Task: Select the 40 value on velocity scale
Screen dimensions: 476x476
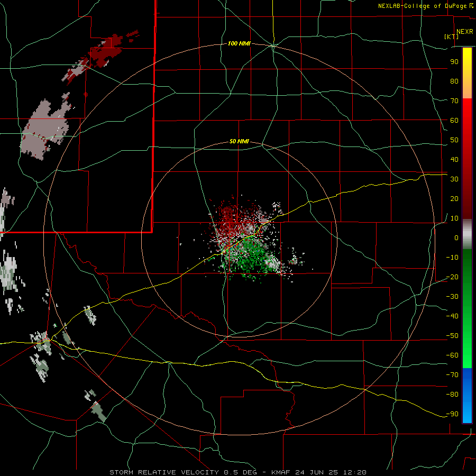Action: coord(454,159)
